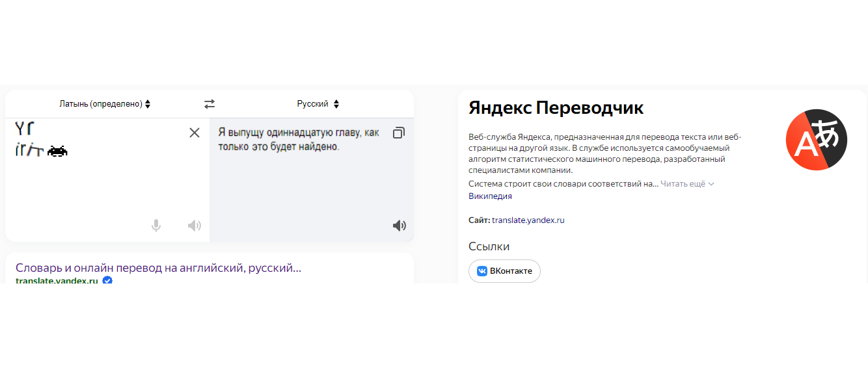868x368 pixels.
Task: Start voice input with the microphone icon
Action: point(156,226)
